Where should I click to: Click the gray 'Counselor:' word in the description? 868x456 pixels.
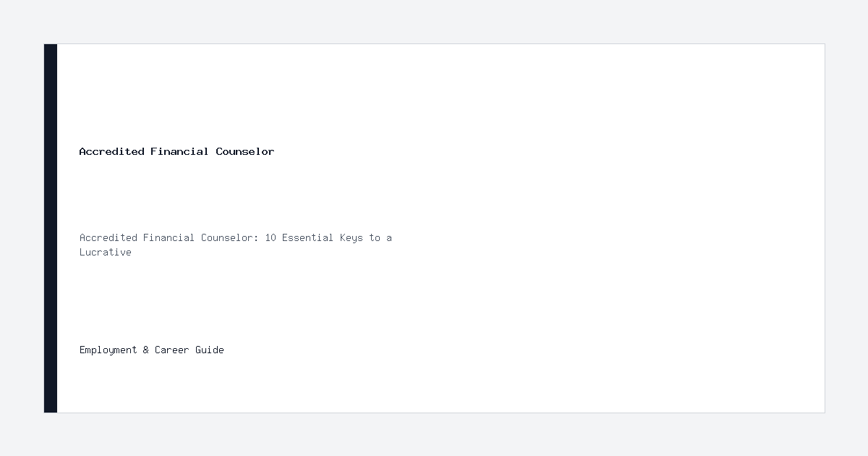[230, 237]
